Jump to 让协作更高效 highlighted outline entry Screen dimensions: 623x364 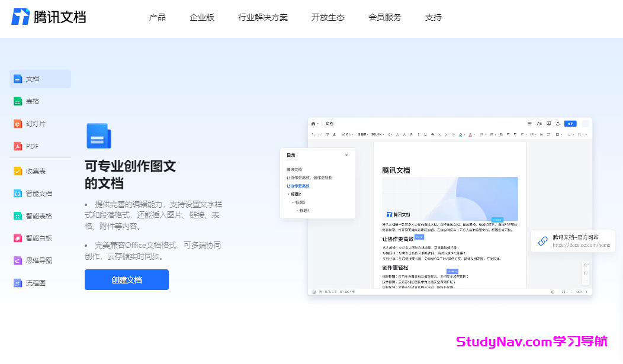pos(298,186)
